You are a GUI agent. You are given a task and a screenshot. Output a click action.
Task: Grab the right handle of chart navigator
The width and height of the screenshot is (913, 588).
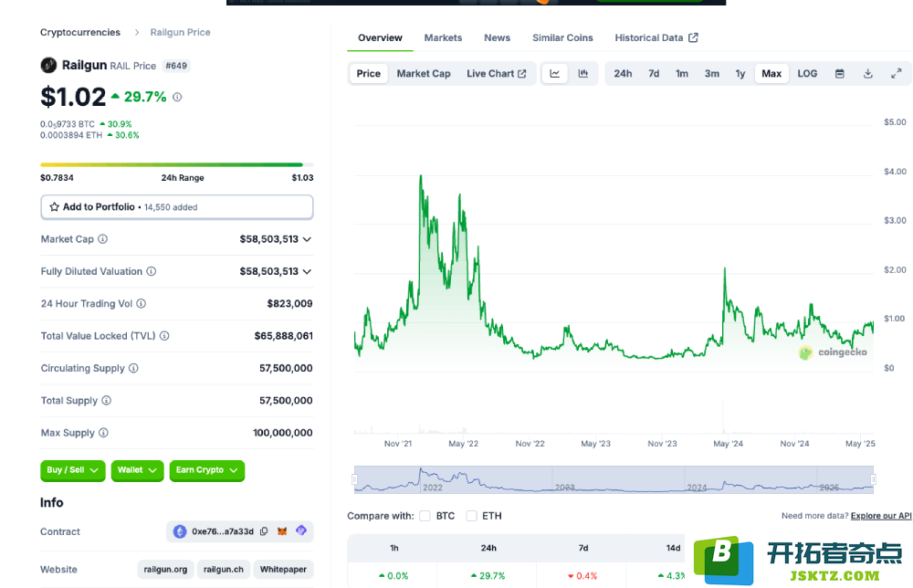(874, 479)
